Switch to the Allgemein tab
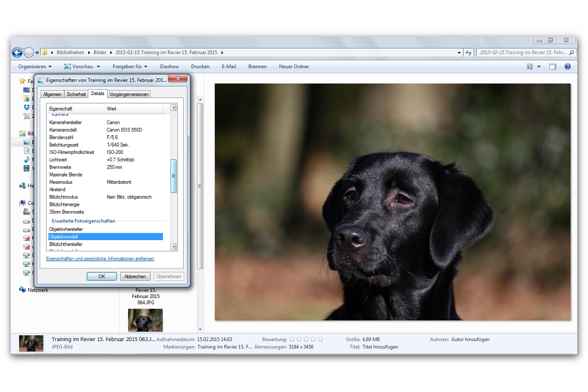The image size is (588, 392). [52, 94]
